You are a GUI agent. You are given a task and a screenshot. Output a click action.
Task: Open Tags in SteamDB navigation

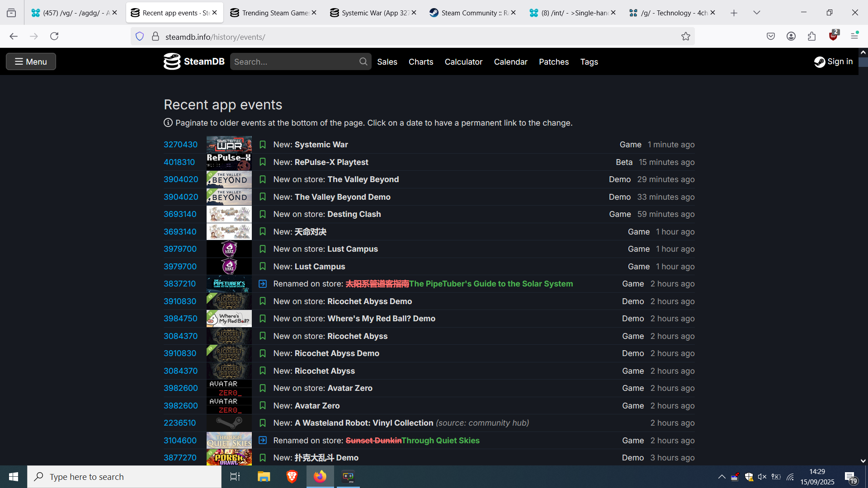(589, 61)
